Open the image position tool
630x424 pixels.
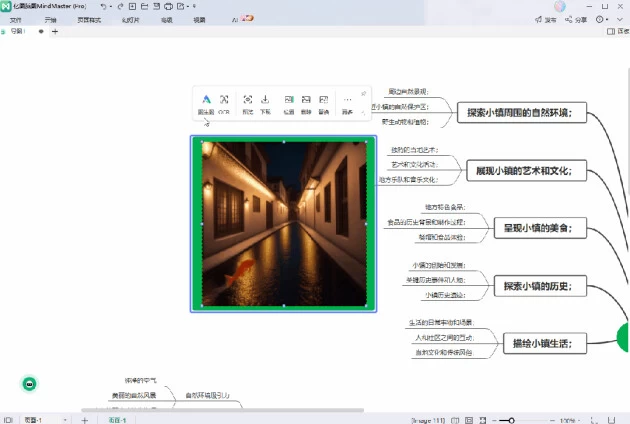coord(288,103)
